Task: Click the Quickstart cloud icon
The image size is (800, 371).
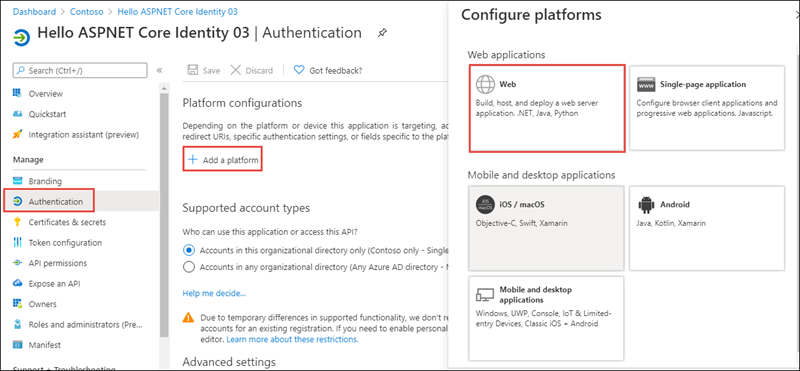Action: (18, 114)
